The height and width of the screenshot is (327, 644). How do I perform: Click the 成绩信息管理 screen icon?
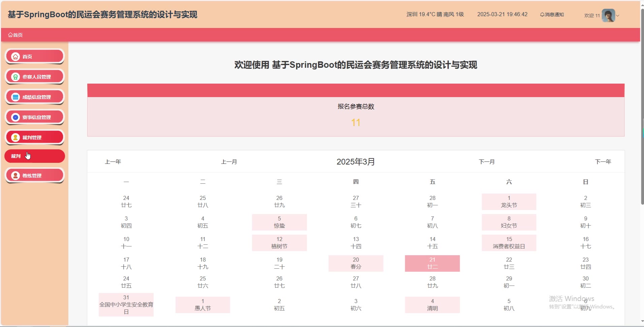point(15,97)
